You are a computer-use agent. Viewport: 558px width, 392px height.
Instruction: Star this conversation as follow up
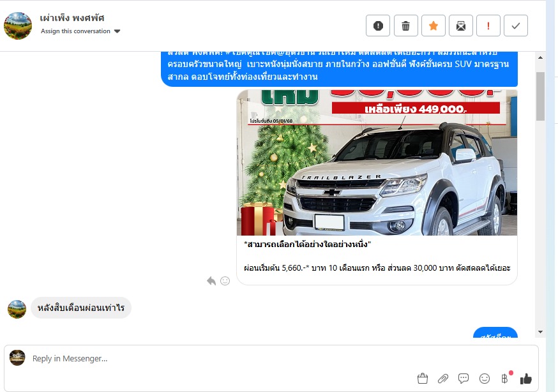tap(433, 26)
